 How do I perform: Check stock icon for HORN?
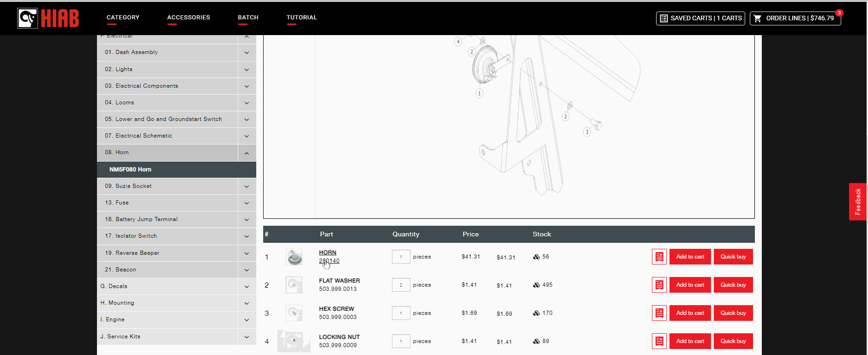[x=536, y=257]
